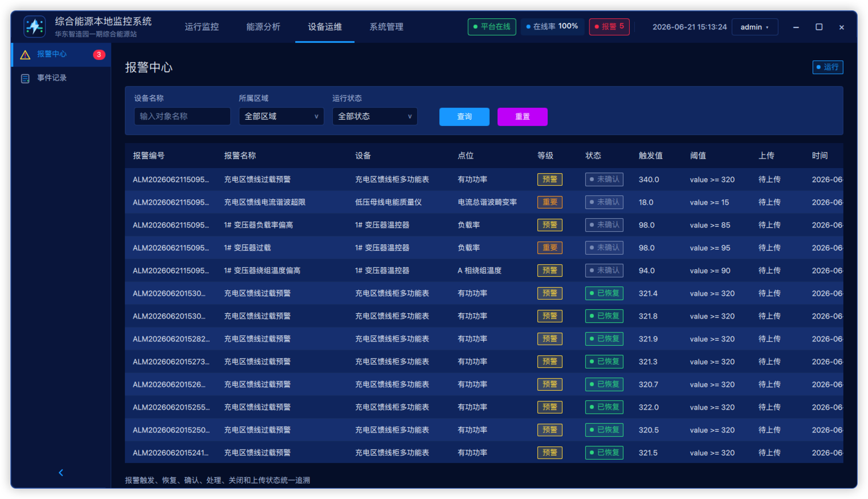Click threshold value >= 15
This screenshot has height=499, width=868.
pos(710,202)
